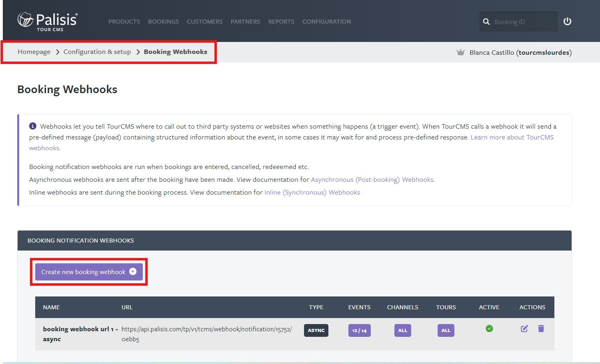
Task: Open the Reports menu
Action: pos(281,22)
